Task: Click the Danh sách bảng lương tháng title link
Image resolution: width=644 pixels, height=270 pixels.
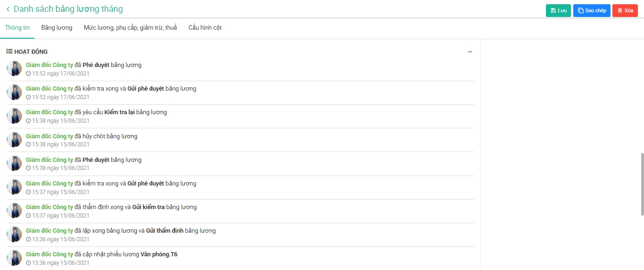Action: (68, 9)
